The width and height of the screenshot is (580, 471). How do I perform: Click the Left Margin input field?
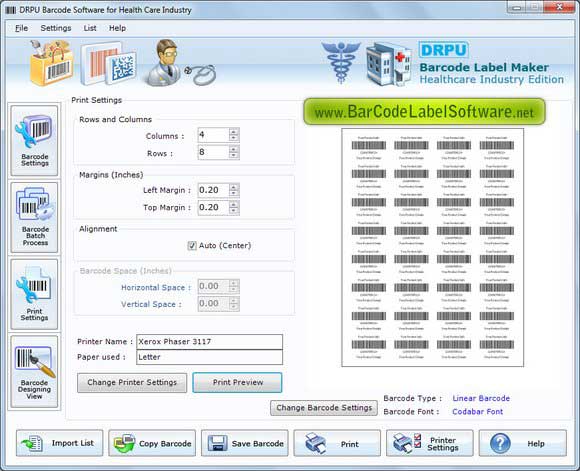click(x=213, y=190)
